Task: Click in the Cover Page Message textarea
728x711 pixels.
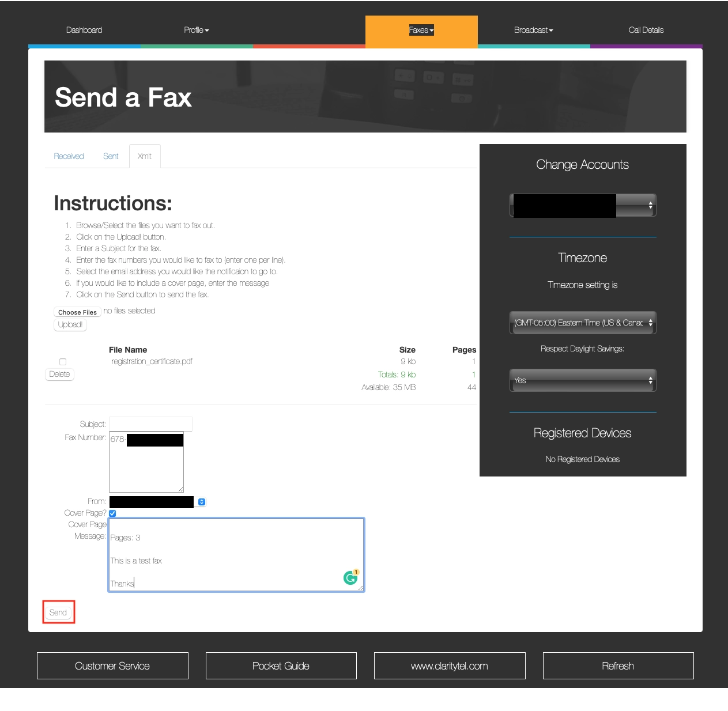Action: [x=236, y=555]
